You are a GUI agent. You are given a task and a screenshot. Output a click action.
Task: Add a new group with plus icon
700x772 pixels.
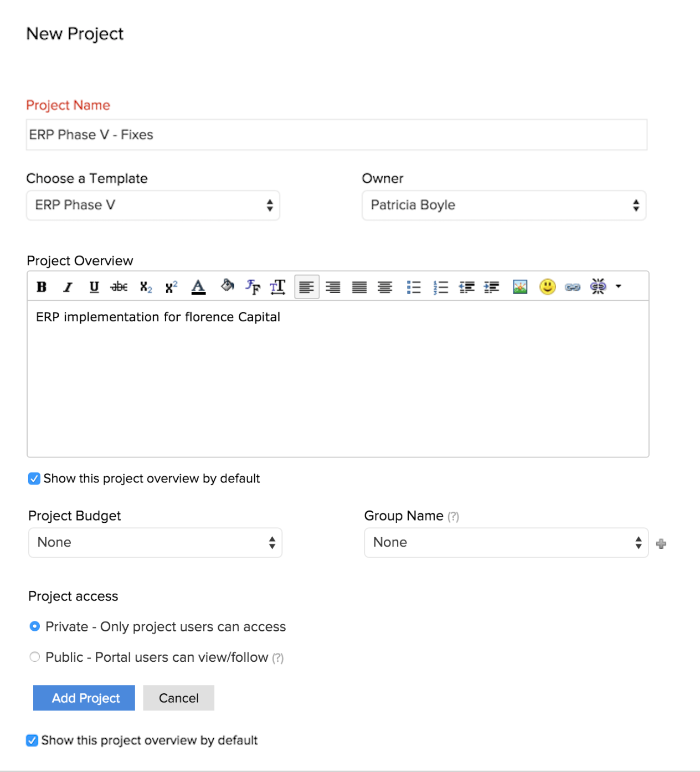coord(661,544)
